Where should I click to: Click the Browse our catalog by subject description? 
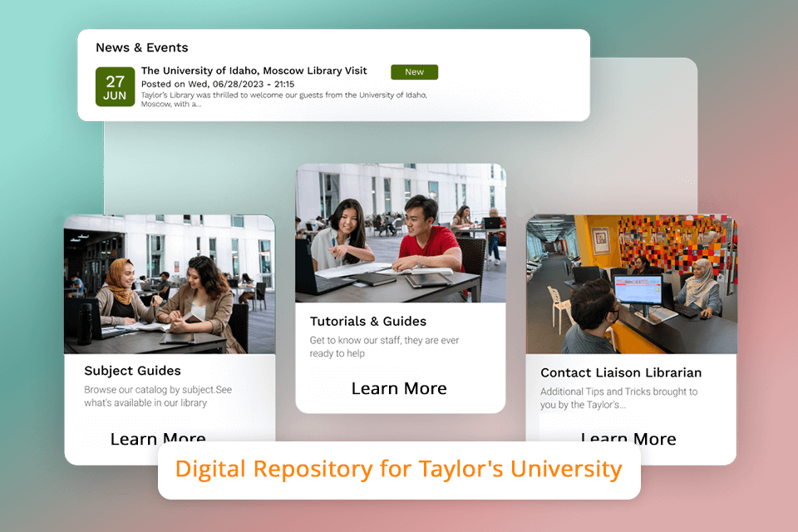[158, 396]
